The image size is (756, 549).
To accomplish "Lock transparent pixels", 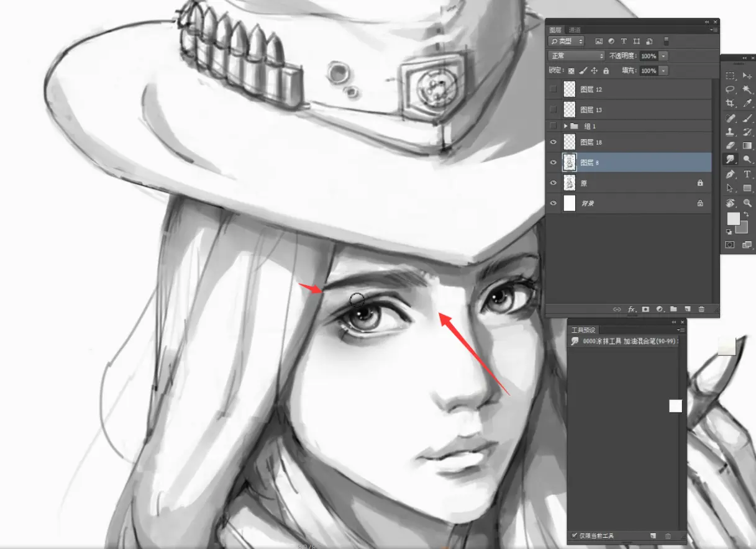I will (572, 71).
